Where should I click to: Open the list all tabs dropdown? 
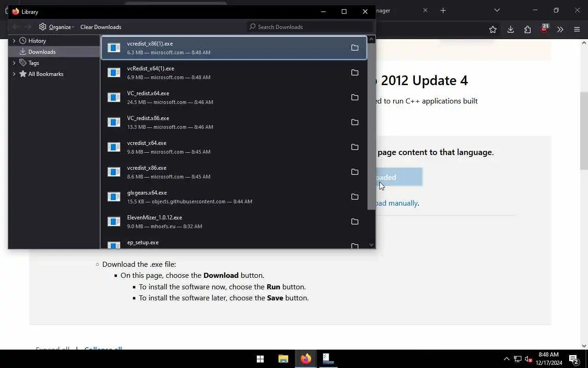pos(497,10)
